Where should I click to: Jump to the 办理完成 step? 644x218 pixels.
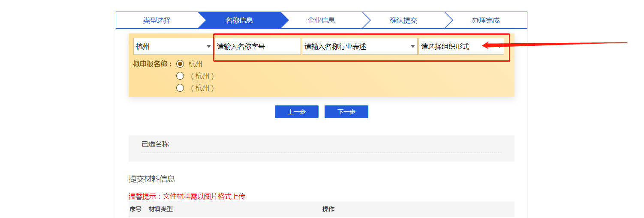[x=485, y=20]
